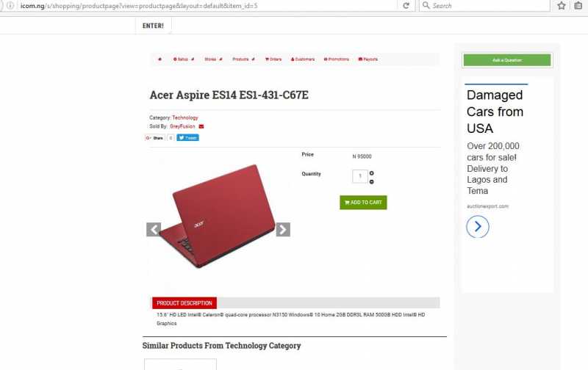
Task: Expand the Products menu
Action: click(x=243, y=59)
